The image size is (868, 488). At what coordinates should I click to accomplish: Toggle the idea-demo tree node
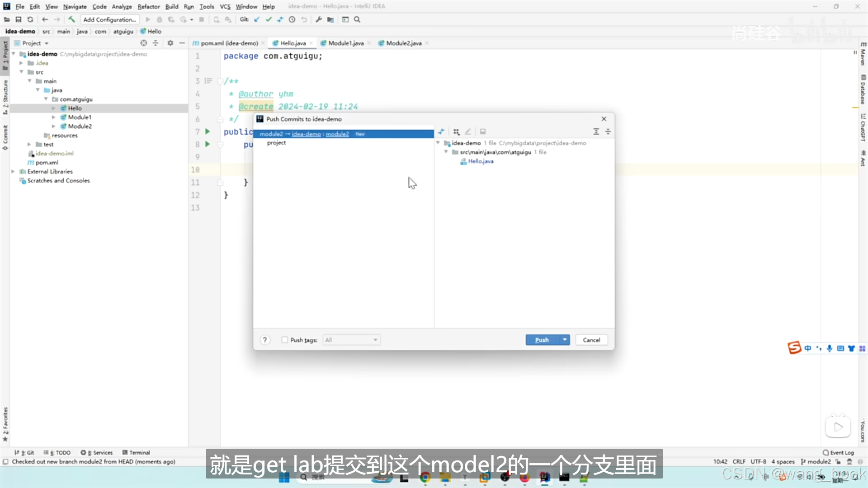pyautogui.click(x=439, y=143)
